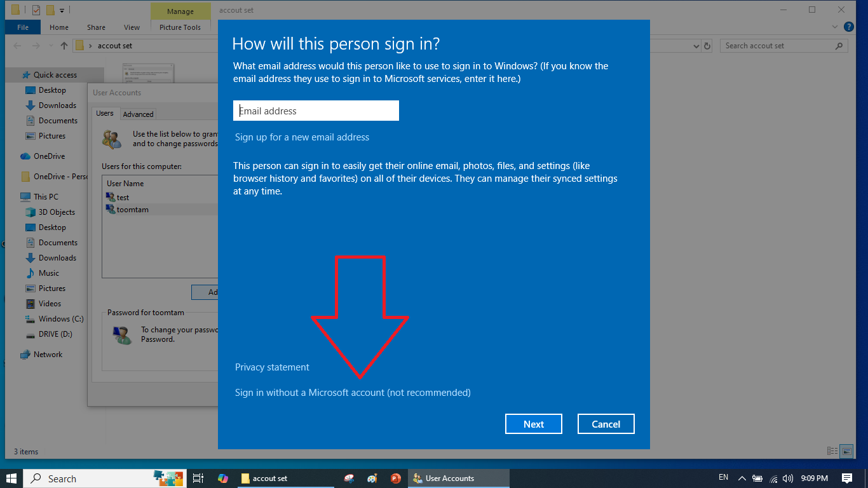The image size is (868, 488).
Task: Switch to Share ribbon tab in Explorer
Action: click(97, 27)
